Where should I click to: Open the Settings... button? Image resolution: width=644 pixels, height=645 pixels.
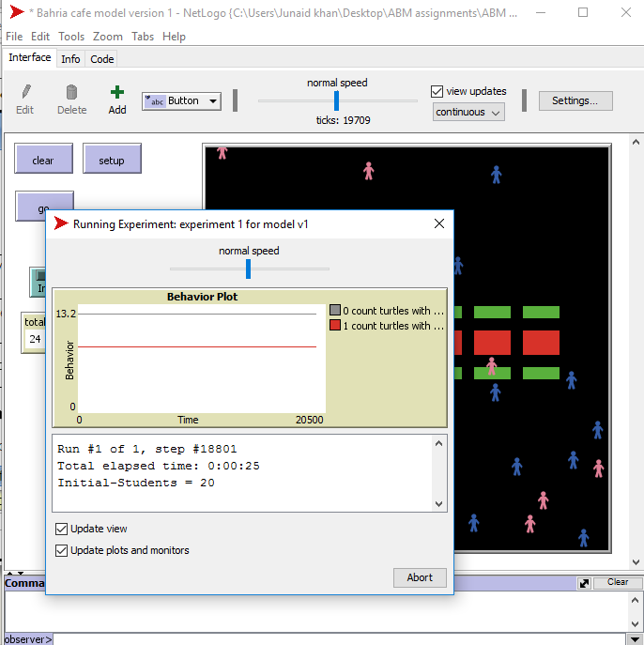(x=581, y=100)
